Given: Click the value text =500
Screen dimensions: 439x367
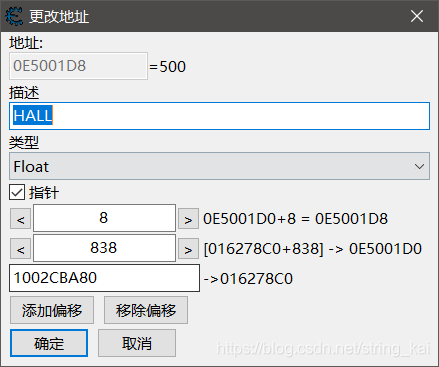Looking at the screenshot, I should [x=167, y=67].
